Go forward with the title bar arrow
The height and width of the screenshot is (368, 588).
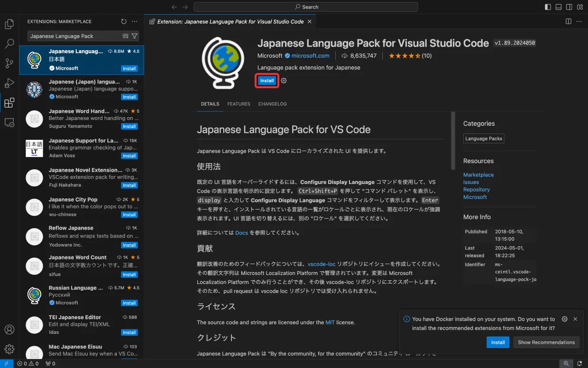point(185,7)
